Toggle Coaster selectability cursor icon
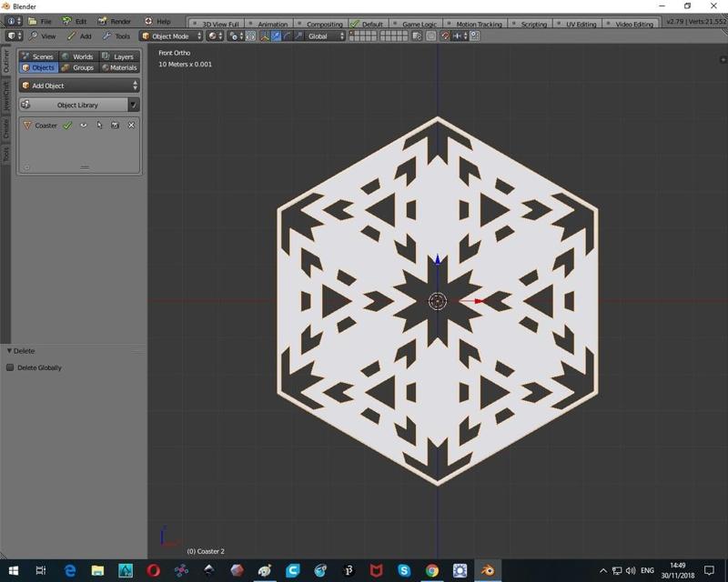The image size is (728, 582). [99, 125]
